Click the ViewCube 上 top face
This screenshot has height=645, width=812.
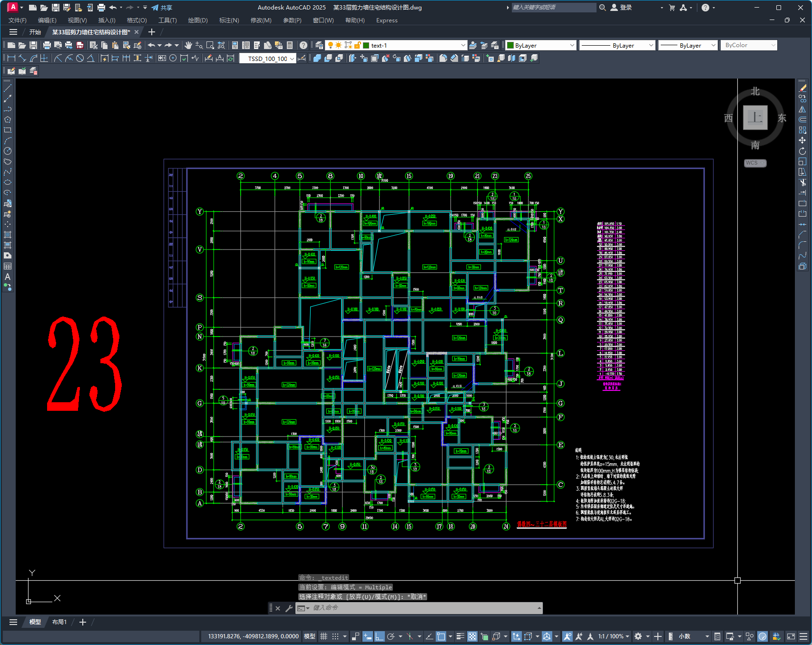pos(755,117)
